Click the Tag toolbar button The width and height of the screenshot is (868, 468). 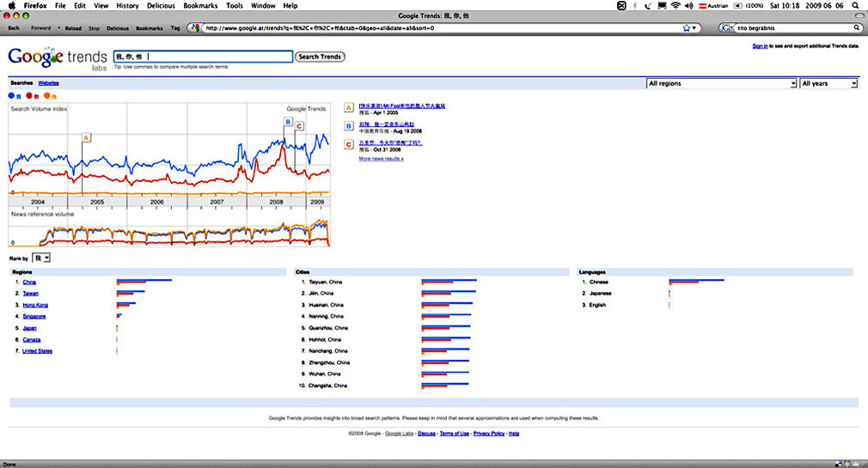click(175, 27)
